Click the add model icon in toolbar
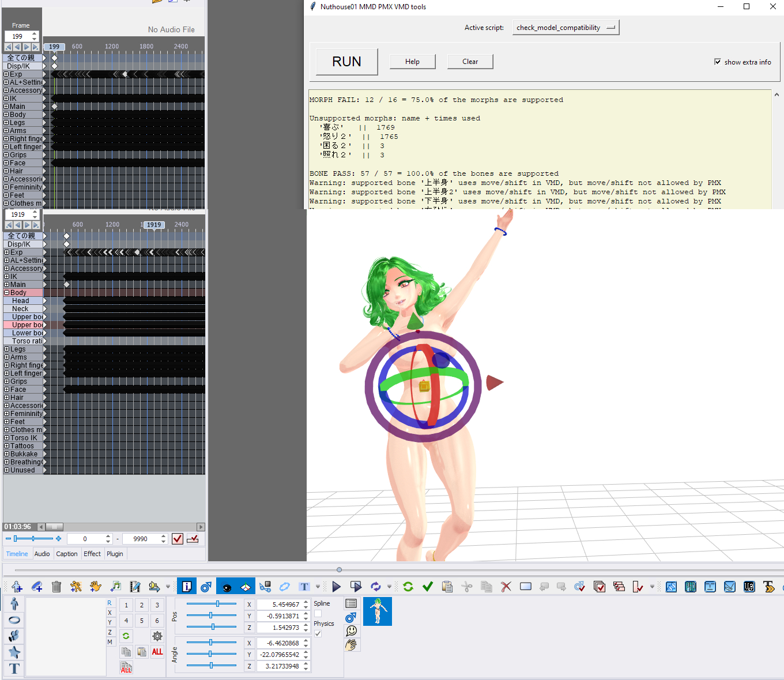This screenshot has width=784, height=680. point(17,587)
